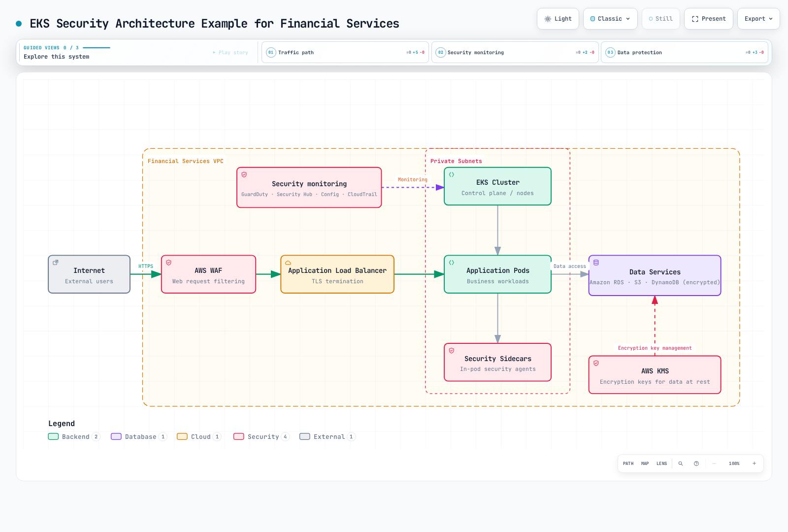
Task: Click the external link icon on Internet node
Action: click(56, 263)
